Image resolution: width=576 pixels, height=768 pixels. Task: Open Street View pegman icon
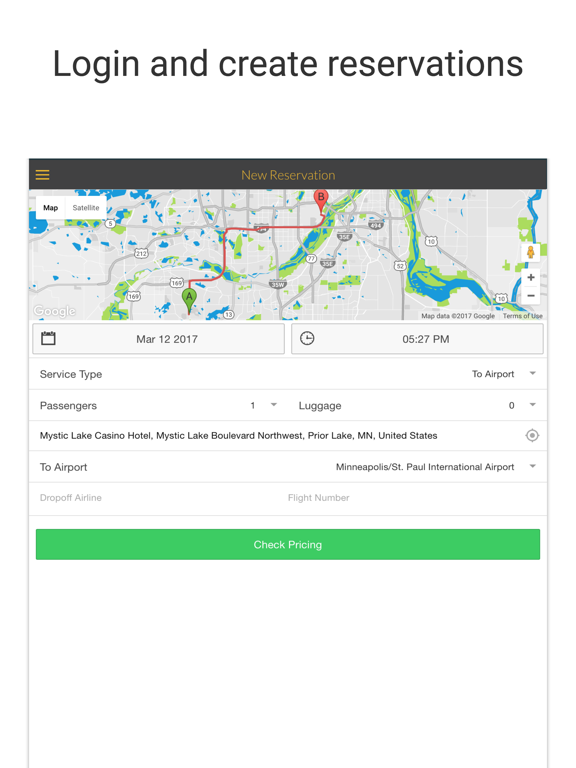tap(530, 252)
